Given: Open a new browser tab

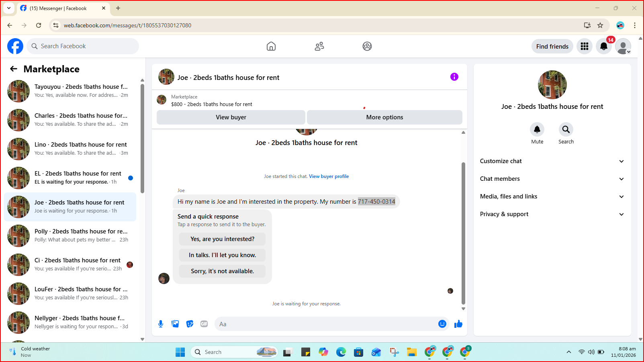Looking at the screenshot, I should [x=118, y=8].
